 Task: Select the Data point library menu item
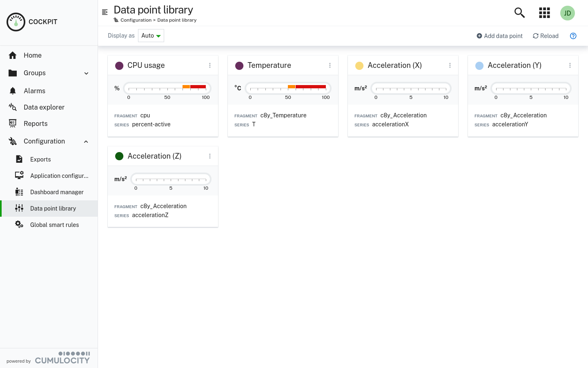click(x=53, y=209)
